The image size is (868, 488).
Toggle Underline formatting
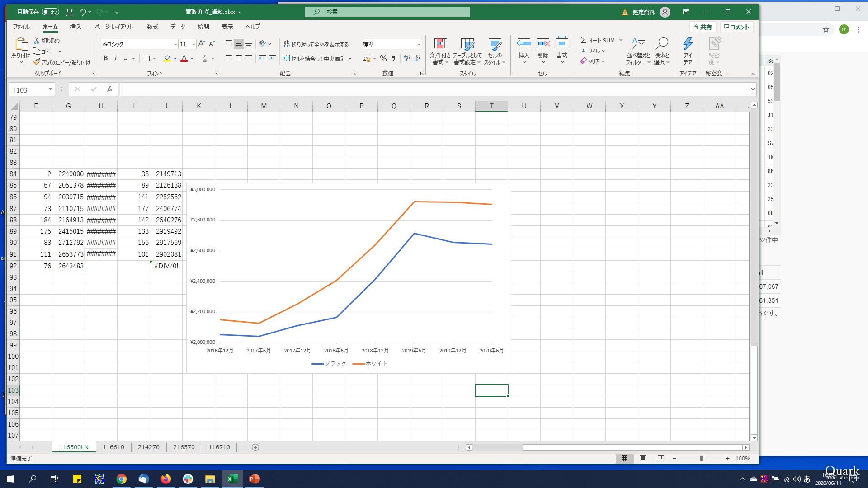[x=125, y=58]
